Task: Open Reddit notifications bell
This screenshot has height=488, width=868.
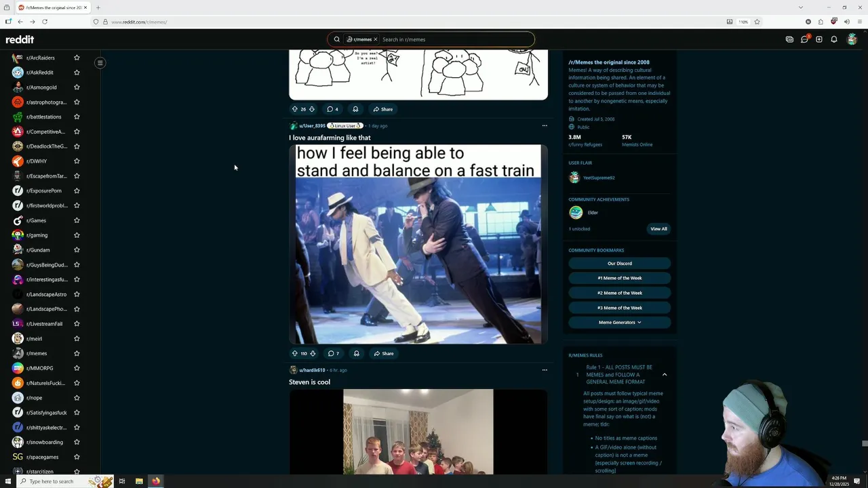Action: [x=834, y=39]
